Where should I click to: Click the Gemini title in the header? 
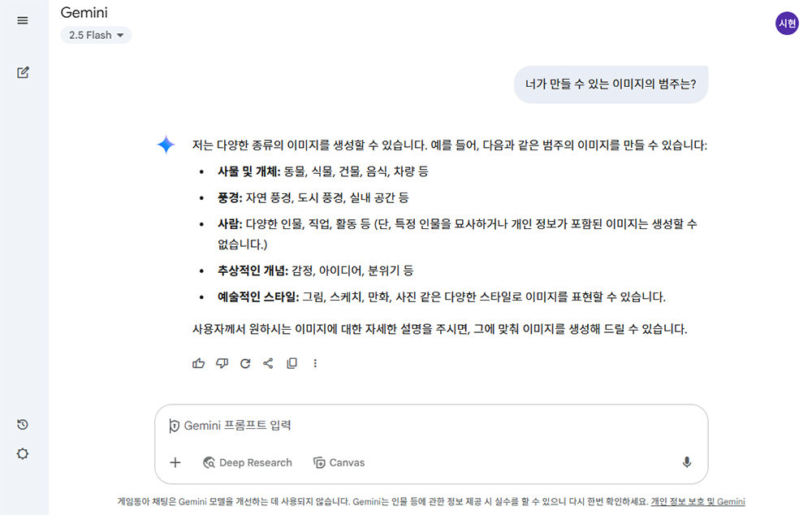click(84, 13)
